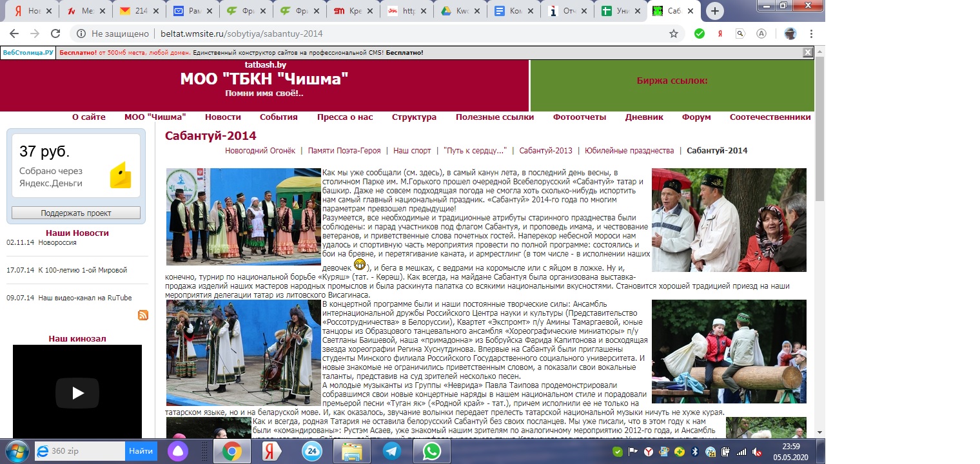Click the muted volume icon in system tray

(758, 452)
